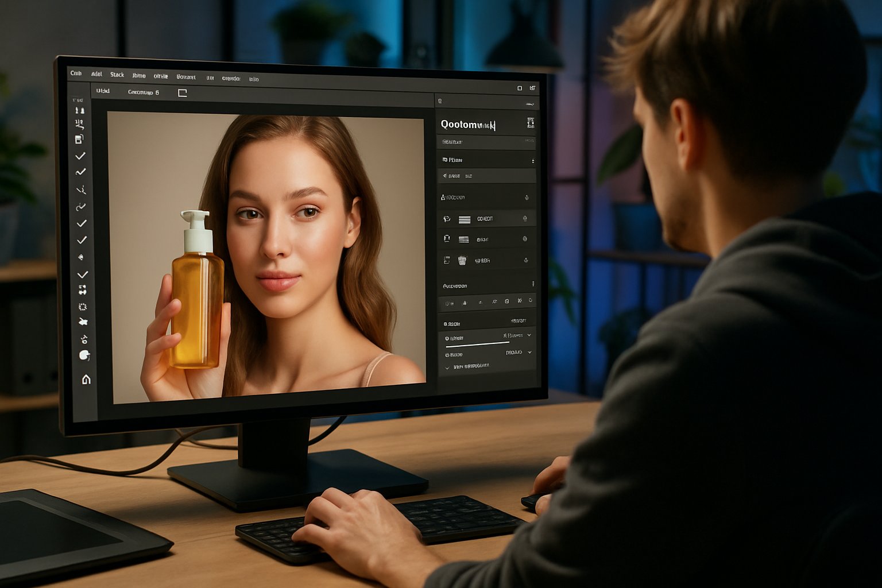Viewport: 882px width, 588px height.
Task: Expand the dropdown next to the history entry
Action: click(x=528, y=335)
